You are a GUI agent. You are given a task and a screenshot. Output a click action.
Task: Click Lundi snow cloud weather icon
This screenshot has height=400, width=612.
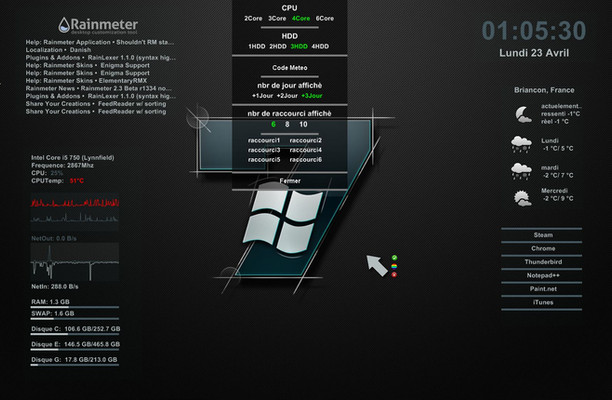pyautogui.click(x=521, y=144)
